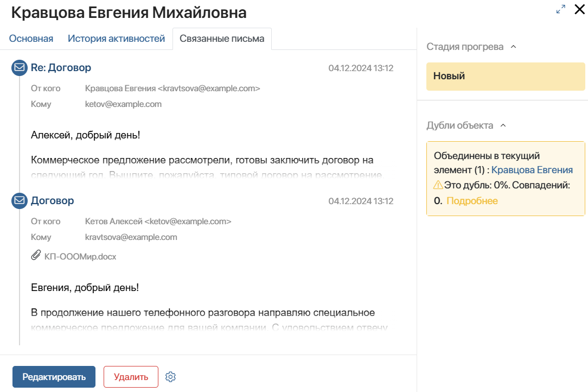Open the Re: Договор email subject
The width and height of the screenshot is (588, 392).
(61, 67)
